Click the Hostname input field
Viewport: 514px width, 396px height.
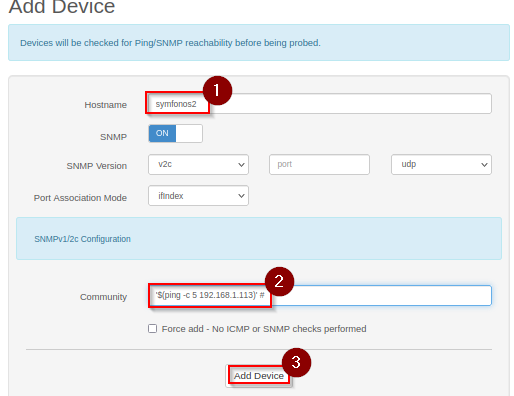pos(319,104)
